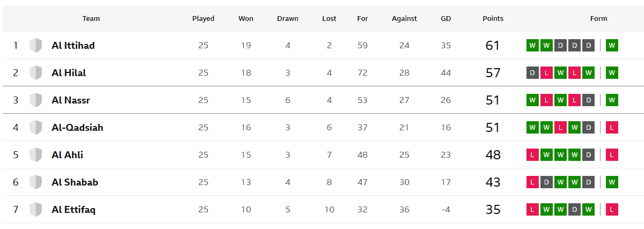Click the Al Ittihad team crest icon

tap(36, 46)
